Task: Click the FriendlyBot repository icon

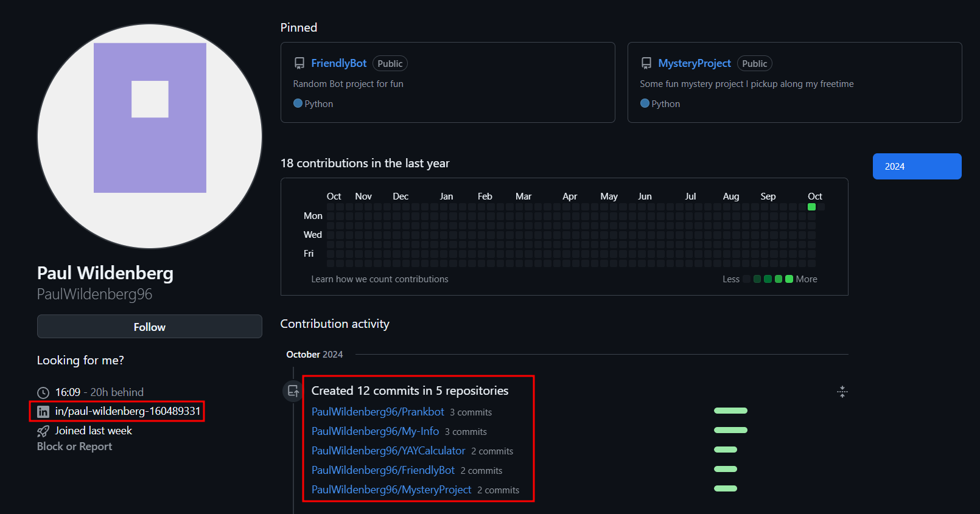Action: (299, 63)
